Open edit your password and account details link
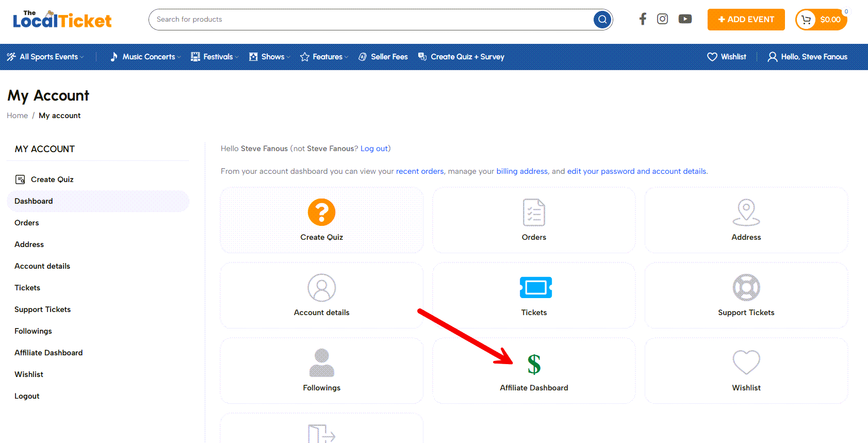This screenshot has height=443, width=868. click(x=636, y=171)
